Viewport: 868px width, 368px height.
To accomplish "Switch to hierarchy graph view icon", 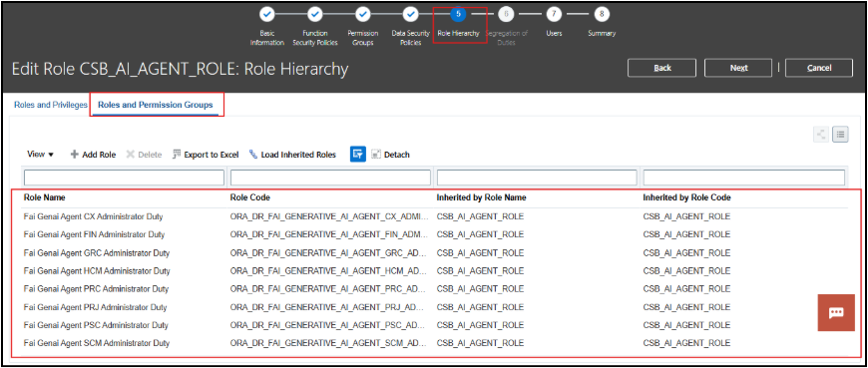I will tap(821, 134).
